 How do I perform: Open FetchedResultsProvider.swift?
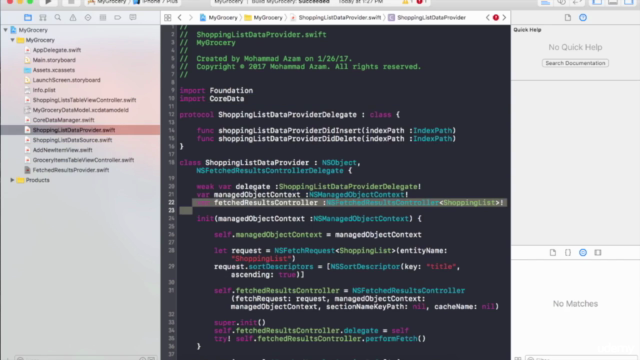(71, 170)
